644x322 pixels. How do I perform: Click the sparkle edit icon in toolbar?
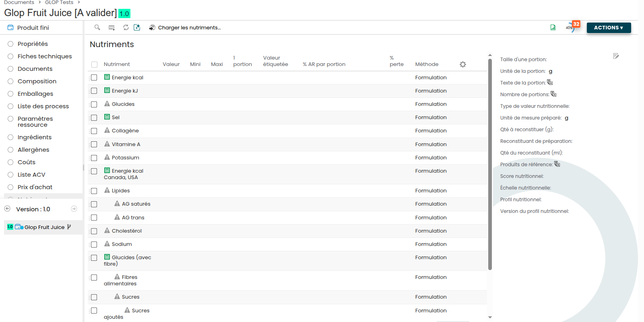[137, 27]
